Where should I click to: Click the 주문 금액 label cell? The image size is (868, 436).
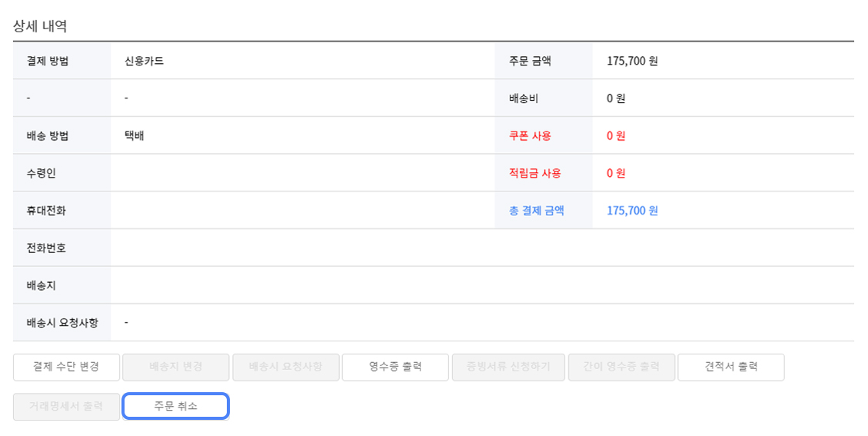pos(530,61)
